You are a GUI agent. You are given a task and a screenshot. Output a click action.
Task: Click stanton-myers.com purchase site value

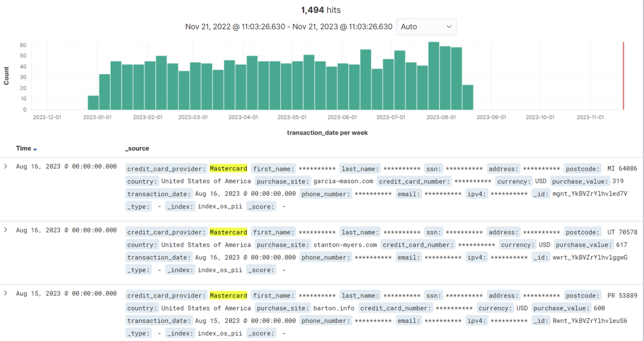345,245
